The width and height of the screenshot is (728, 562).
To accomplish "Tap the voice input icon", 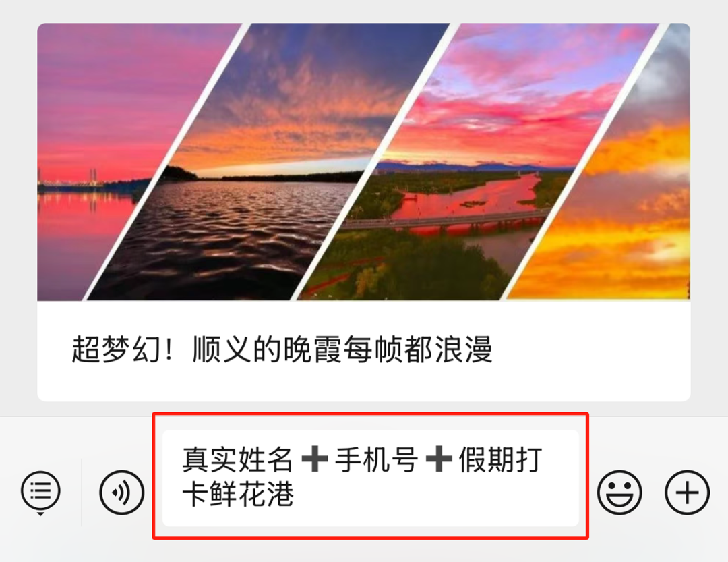I will [121, 493].
